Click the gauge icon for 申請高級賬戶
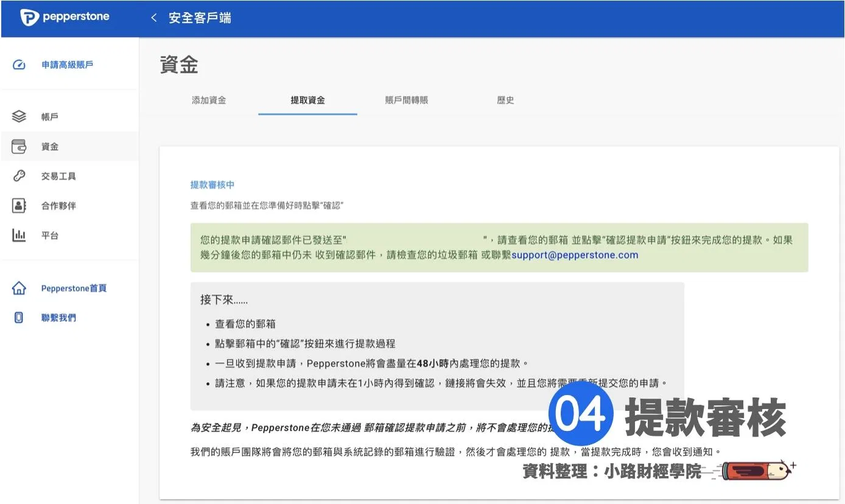The image size is (845, 504). click(x=19, y=65)
